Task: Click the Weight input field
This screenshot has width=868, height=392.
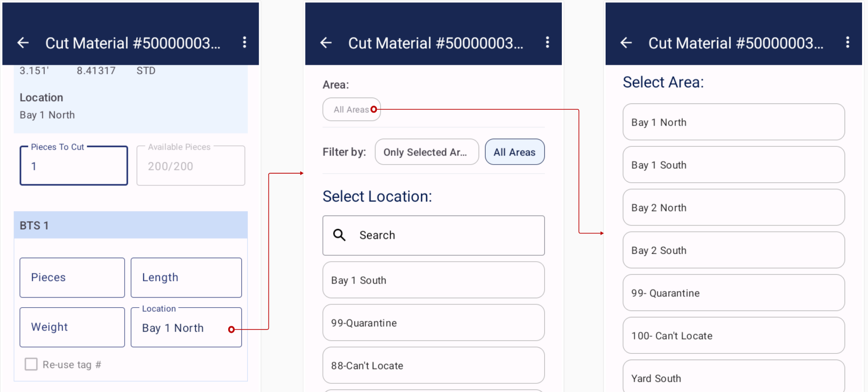Action: point(72,327)
